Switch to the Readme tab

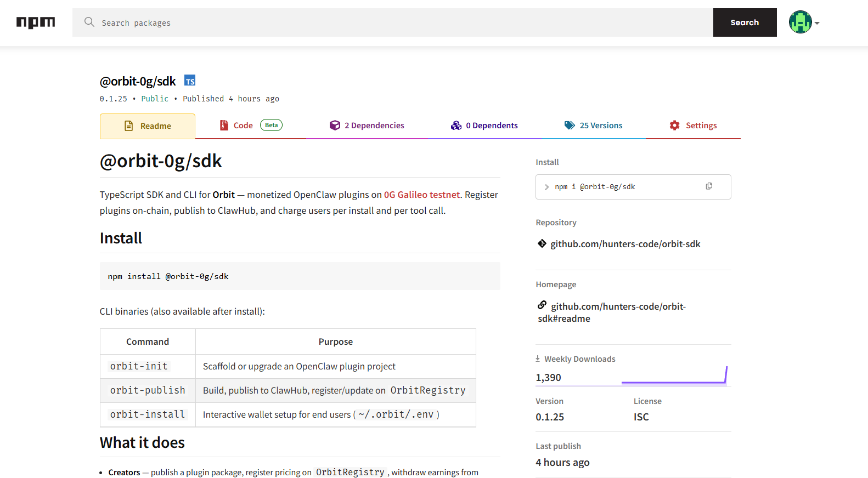click(148, 126)
